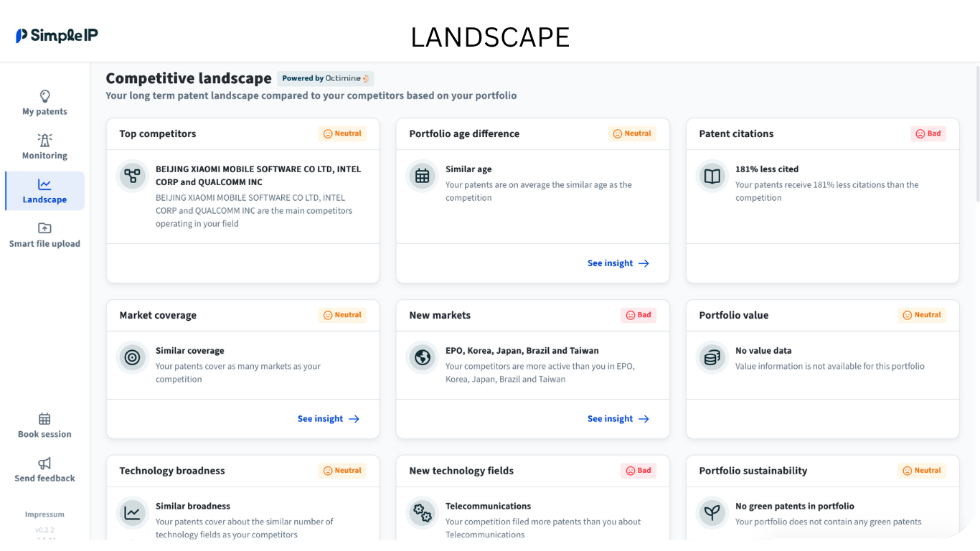Viewport: 980px width, 551px height.
Task: Click Bad badge on New technology fields
Action: (x=639, y=471)
